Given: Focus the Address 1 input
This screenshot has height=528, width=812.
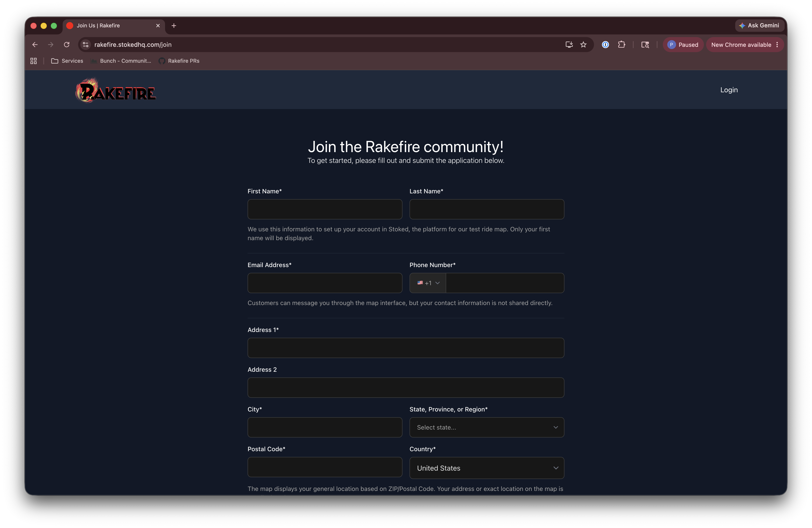Looking at the screenshot, I should [x=406, y=348].
